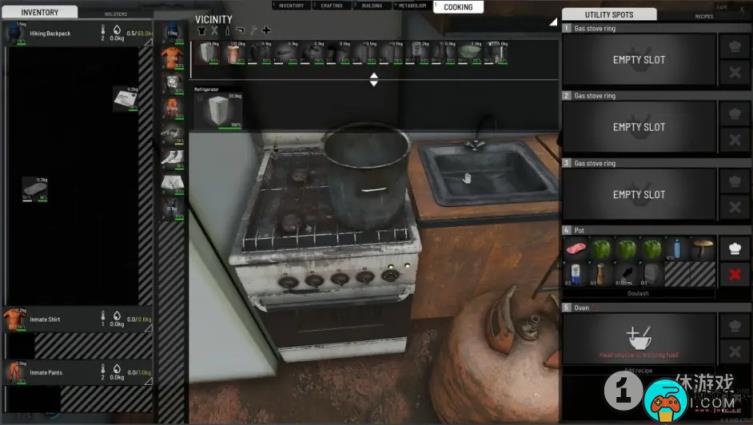Filter vicinity by weapon gun icon

pos(240,31)
